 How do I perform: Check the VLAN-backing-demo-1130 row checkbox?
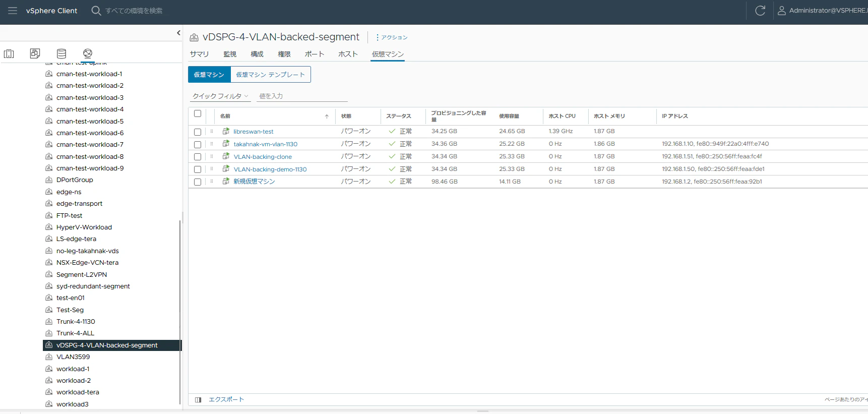[198, 169]
